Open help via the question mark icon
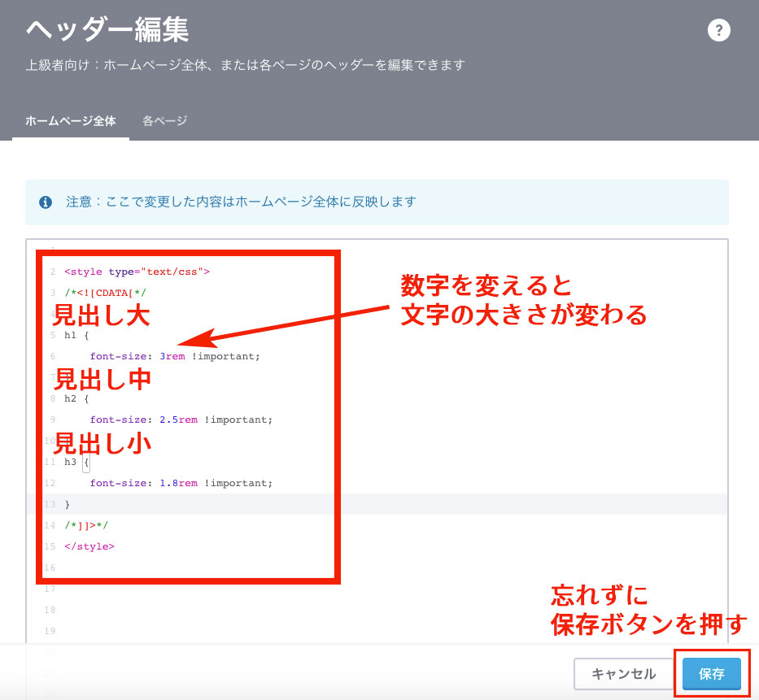This screenshot has height=700, width=759. point(719,30)
